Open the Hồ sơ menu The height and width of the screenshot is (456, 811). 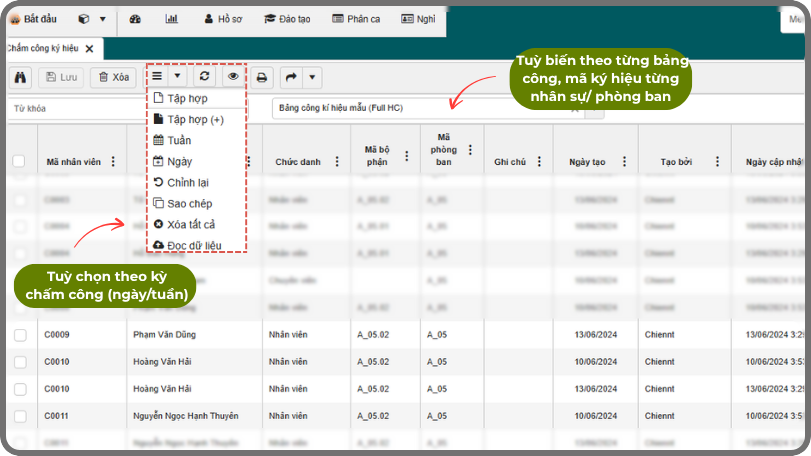point(223,19)
